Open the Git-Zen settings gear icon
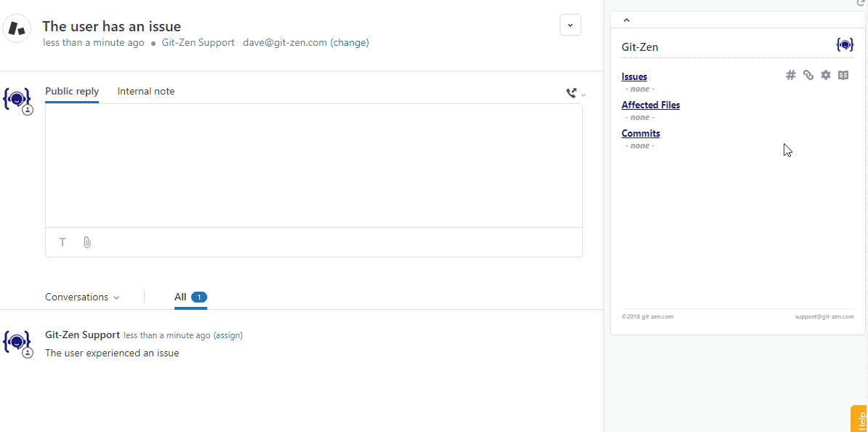 pyautogui.click(x=825, y=76)
